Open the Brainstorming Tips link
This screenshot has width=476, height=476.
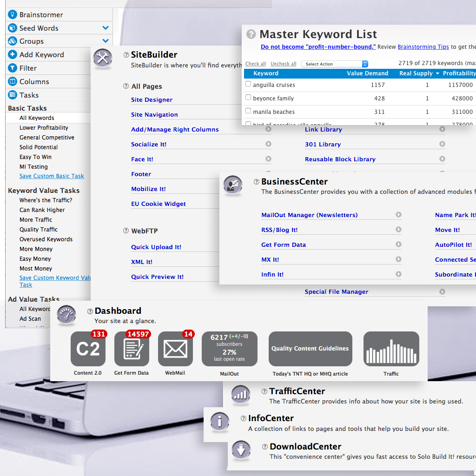pos(423,46)
